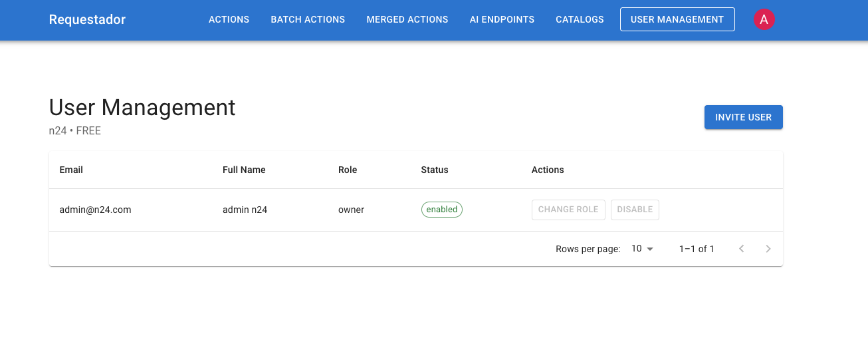Click the Full Name column header

(x=244, y=170)
